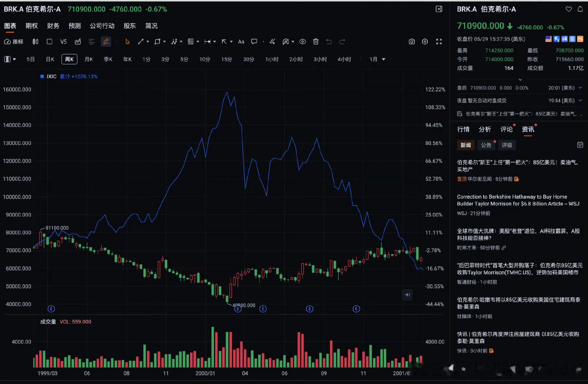Open wave pattern tool options dropdown
The width and height of the screenshot is (588, 384).
click(181, 41)
